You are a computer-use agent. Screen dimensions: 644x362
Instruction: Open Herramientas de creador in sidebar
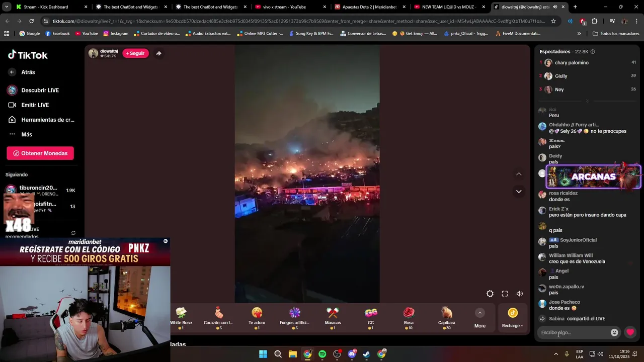click(x=41, y=120)
